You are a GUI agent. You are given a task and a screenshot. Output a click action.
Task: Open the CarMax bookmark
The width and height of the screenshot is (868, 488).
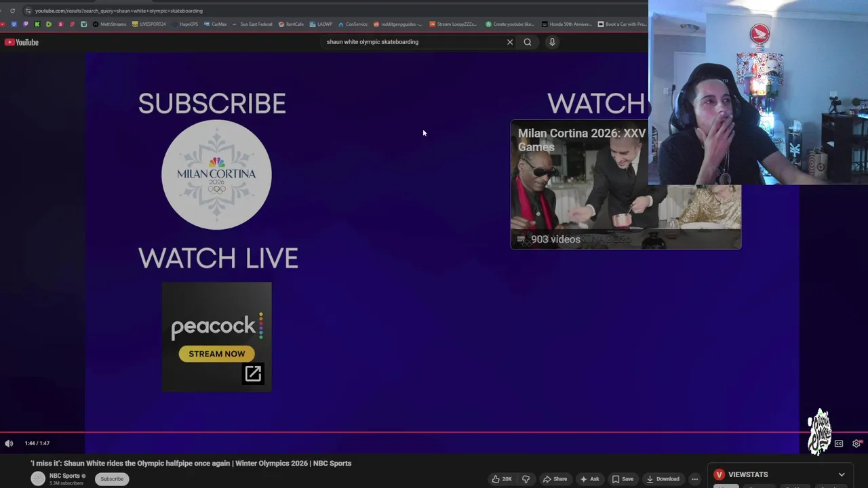[216, 24]
